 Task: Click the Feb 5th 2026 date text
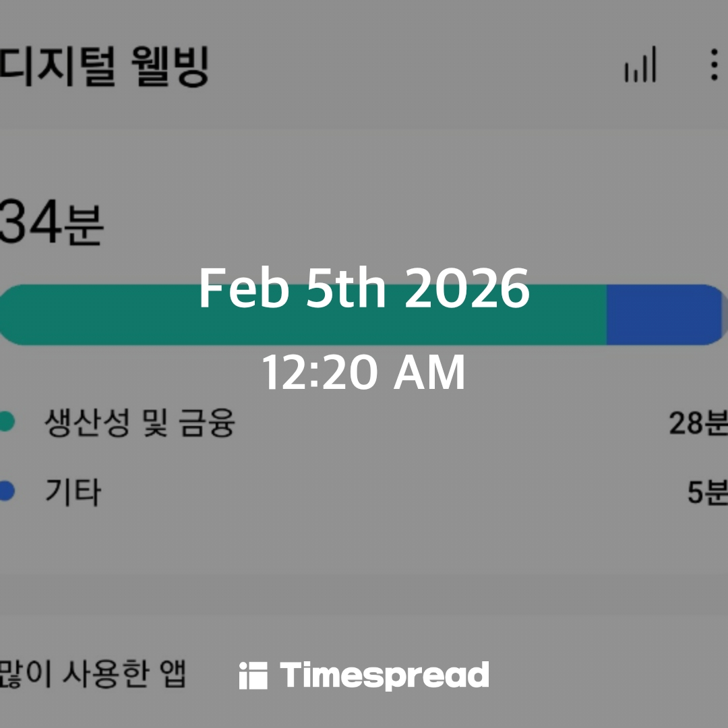tap(364, 289)
